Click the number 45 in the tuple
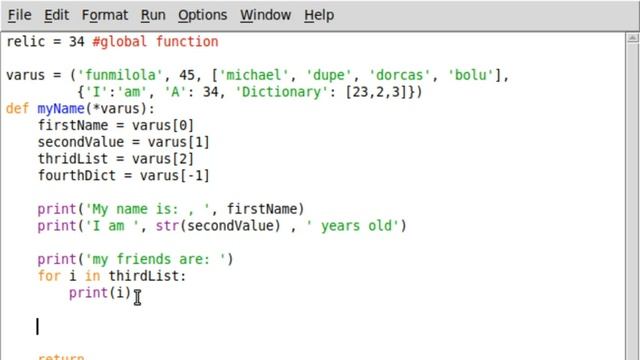Image resolution: width=640 pixels, height=360 pixels. pos(187,75)
